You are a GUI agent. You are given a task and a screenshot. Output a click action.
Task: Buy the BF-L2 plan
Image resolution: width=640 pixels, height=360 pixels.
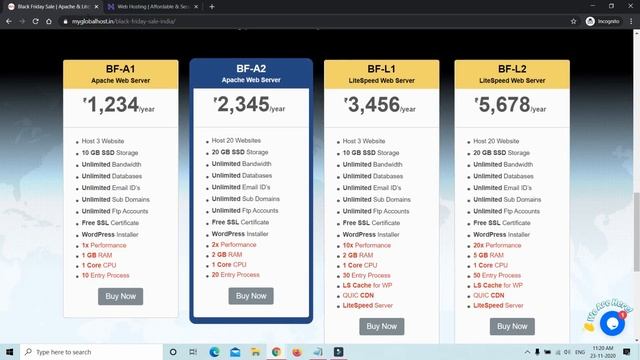coord(512,327)
